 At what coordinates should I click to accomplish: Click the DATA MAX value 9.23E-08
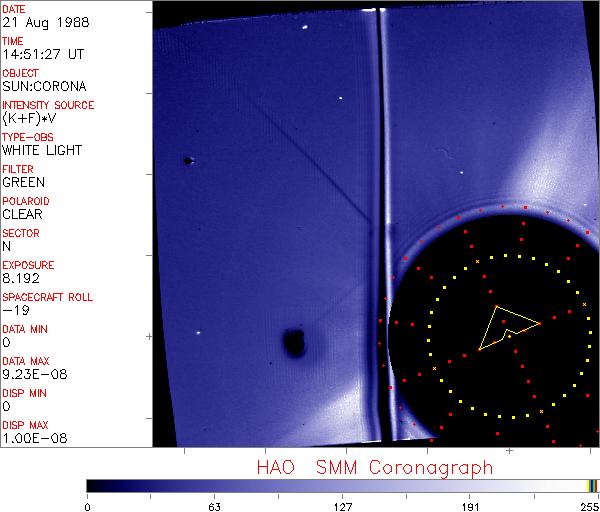31,375
